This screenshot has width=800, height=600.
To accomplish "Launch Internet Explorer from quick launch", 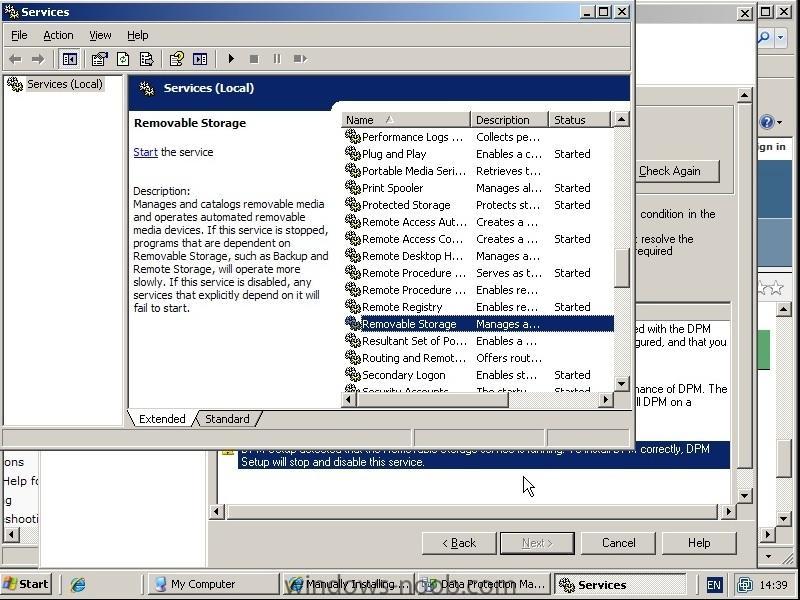I will point(78,584).
